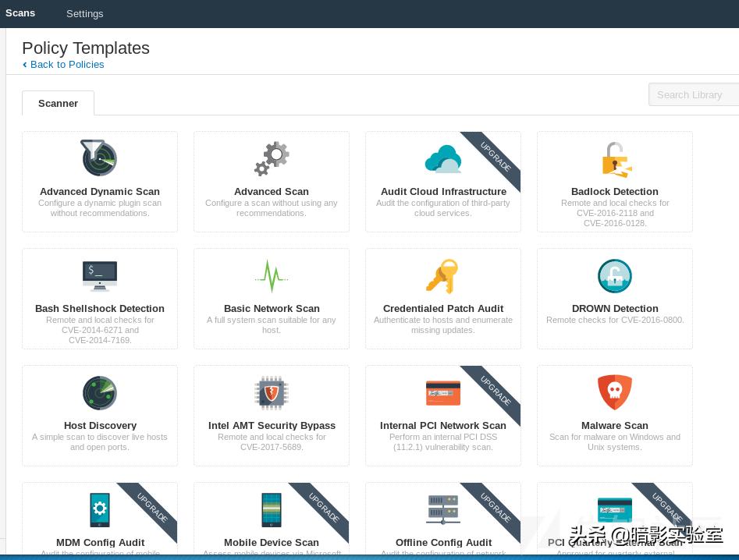The height and width of the screenshot is (560, 739).
Task: Click the Credentialed Patch Audit keys icon
Action: 442,276
